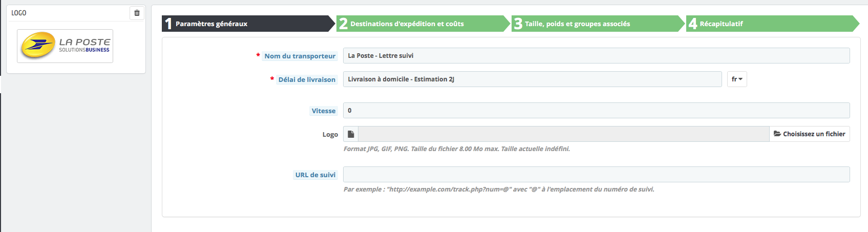Open step 2 Destinations d'expédition et coûts
The image size is (868, 232).
(x=423, y=24)
